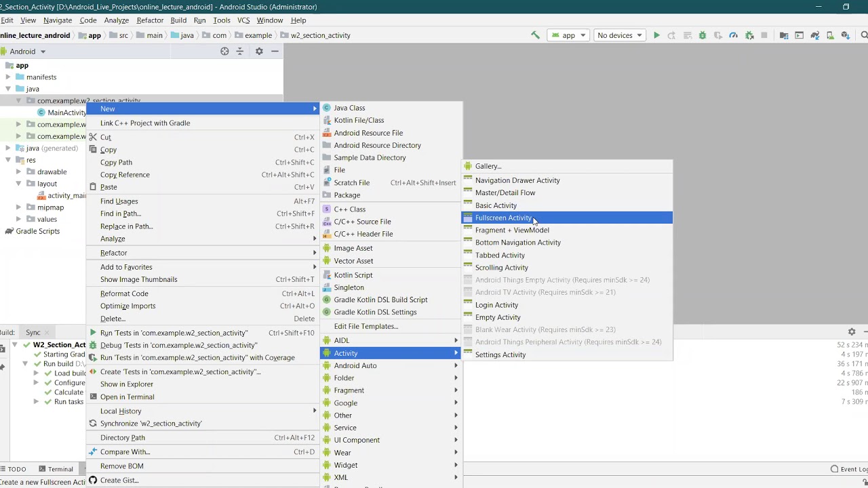Open the TODO tool window tab
The image size is (868, 488).
[x=13, y=469]
